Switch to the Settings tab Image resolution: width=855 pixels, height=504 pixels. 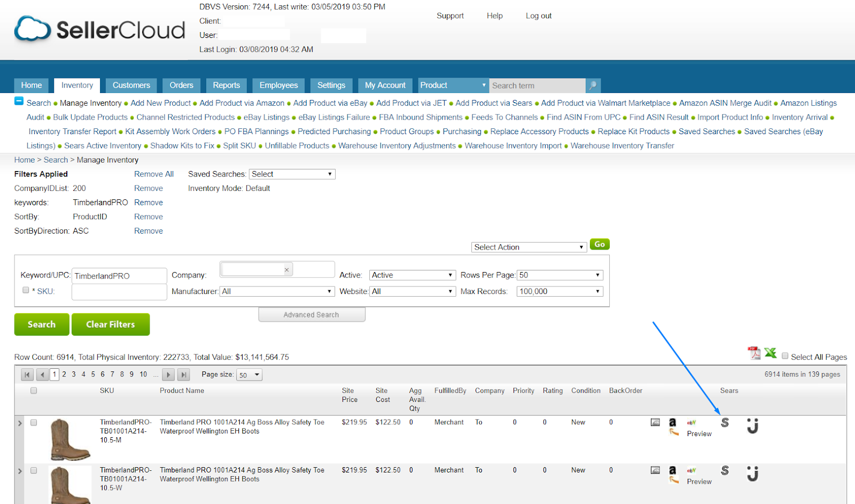point(331,86)
